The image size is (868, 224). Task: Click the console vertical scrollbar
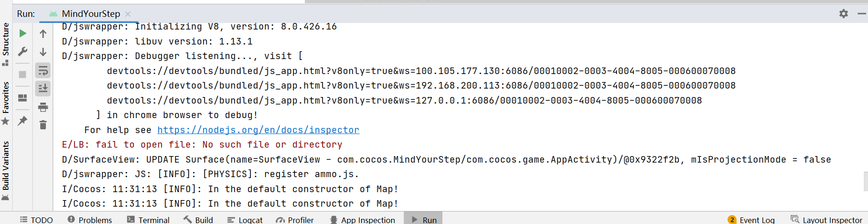pos(865,181)
